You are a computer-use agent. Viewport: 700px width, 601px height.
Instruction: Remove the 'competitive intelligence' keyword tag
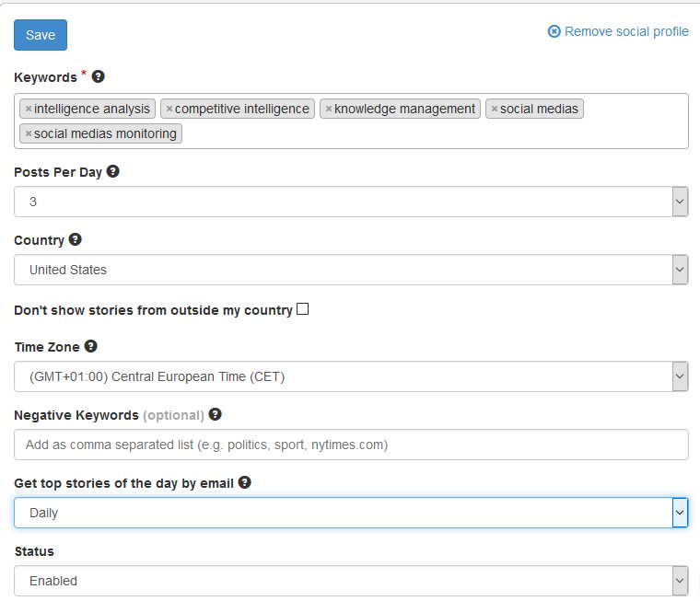pyautogui.click(x=169, y=109)
